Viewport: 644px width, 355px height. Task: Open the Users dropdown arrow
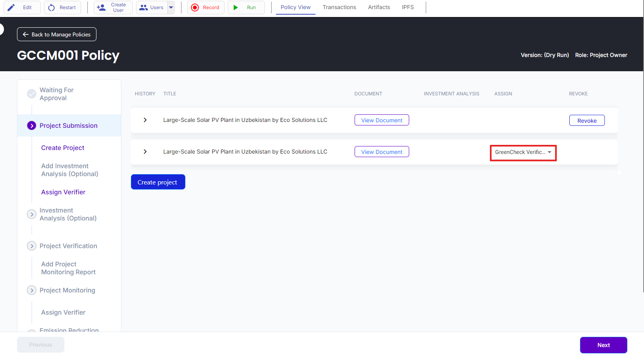171,8
